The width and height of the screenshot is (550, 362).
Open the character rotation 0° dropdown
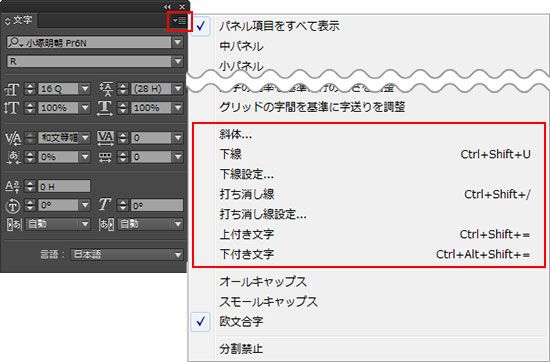[85, 205]
